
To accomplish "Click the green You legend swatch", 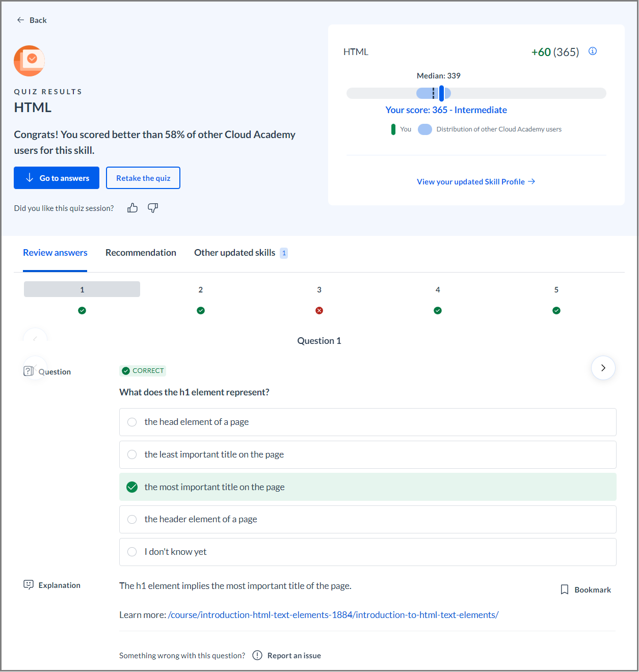I will coord(393,129).
